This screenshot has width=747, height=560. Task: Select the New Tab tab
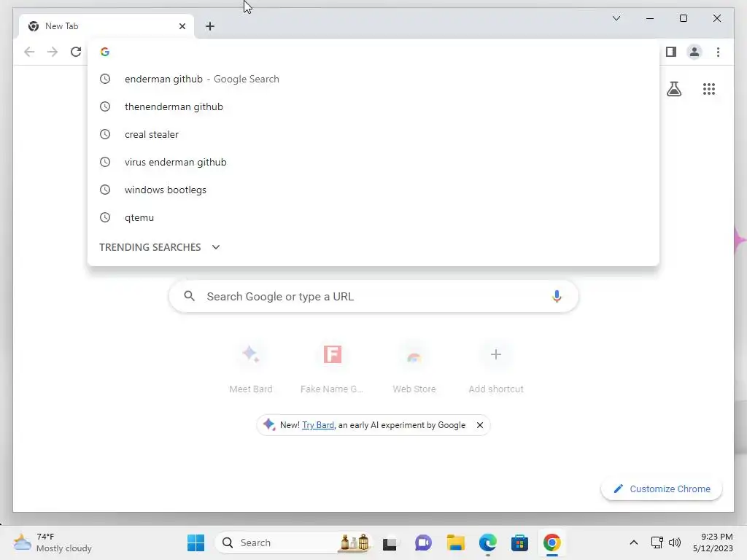[107, 26]
